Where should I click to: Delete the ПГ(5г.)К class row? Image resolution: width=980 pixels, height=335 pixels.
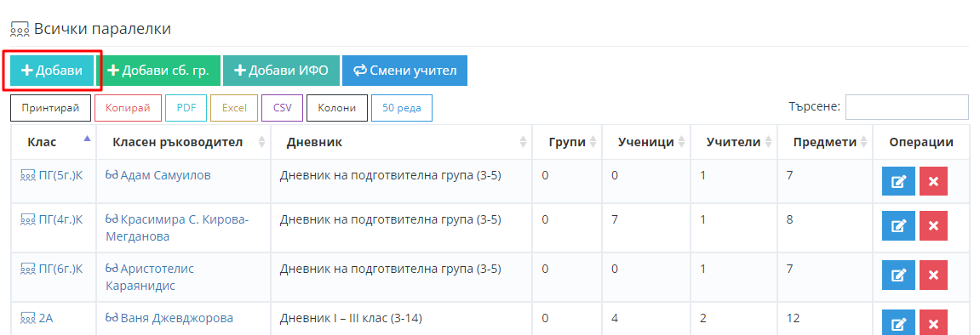coord(933,182)
